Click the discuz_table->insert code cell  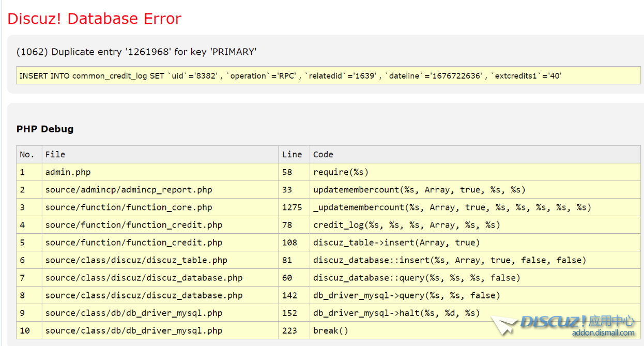[396, 243]
